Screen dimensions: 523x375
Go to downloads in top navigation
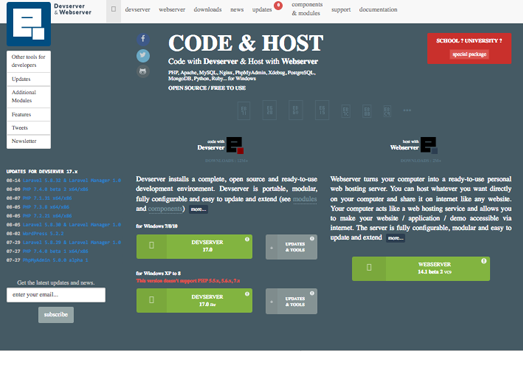pyautogui.click(x=207, y=10)
